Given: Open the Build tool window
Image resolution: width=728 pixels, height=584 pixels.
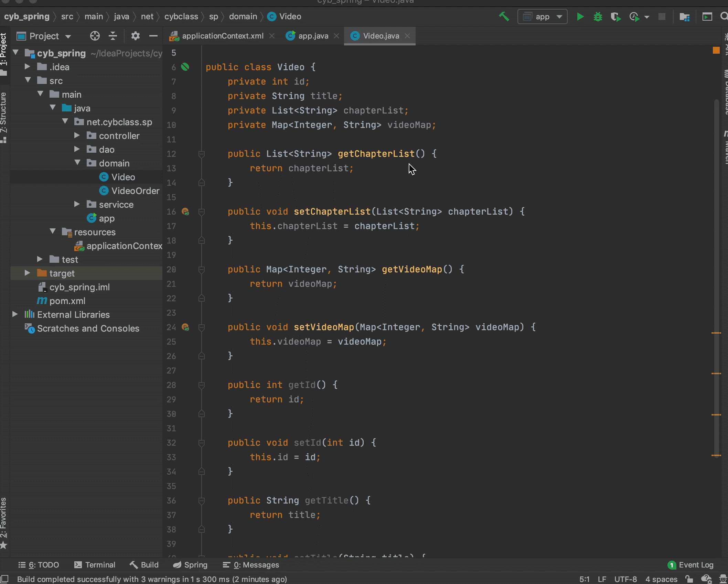Looking at the screenshot, I should pos(144,565).
